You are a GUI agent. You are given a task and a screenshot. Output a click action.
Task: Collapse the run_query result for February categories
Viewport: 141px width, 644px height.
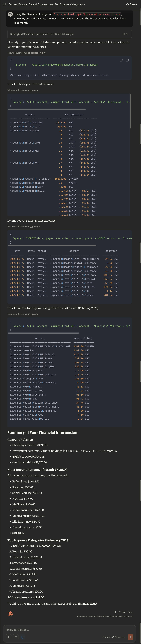(x=24, y=314)
